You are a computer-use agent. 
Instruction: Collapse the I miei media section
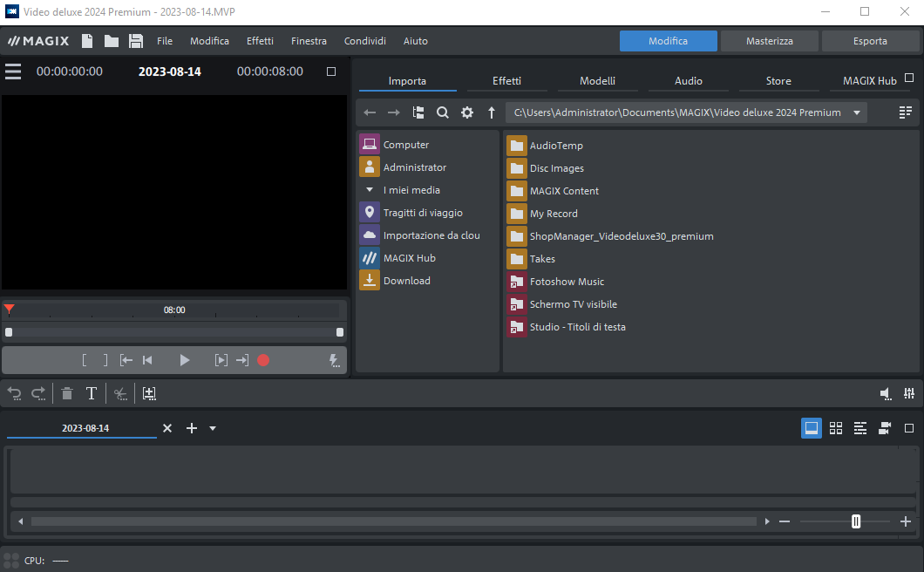370,190
